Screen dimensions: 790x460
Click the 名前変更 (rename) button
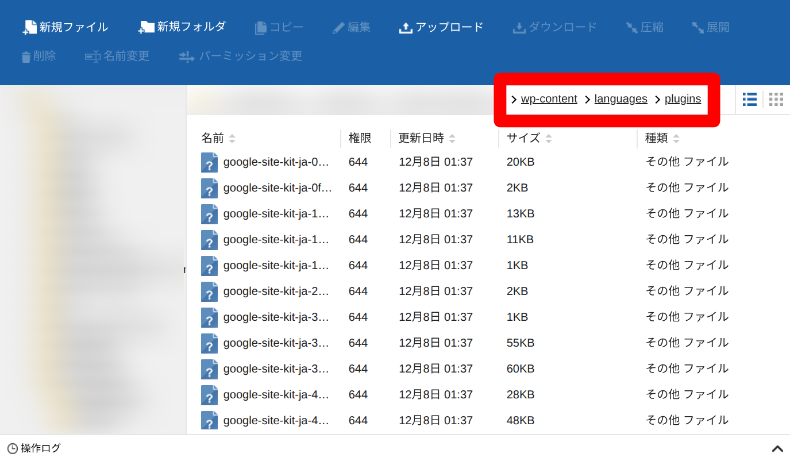117,56
